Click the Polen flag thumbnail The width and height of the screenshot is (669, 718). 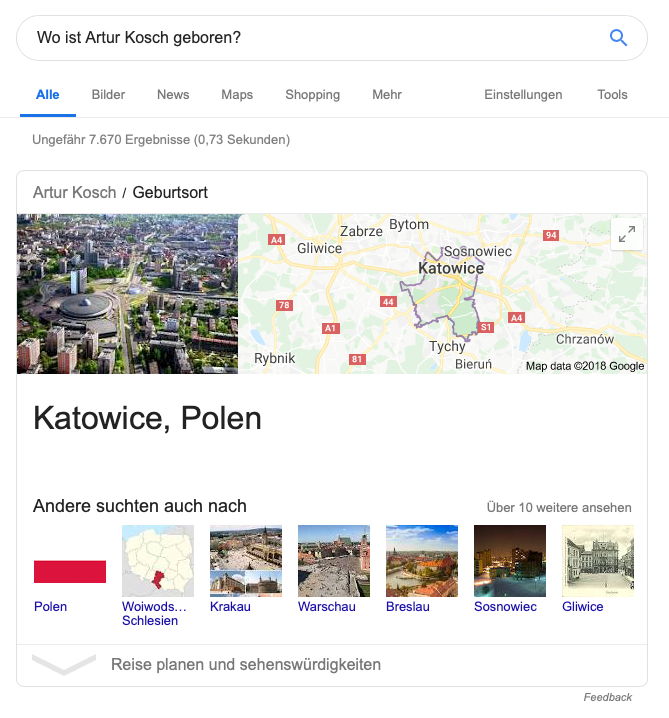[70, 571]
